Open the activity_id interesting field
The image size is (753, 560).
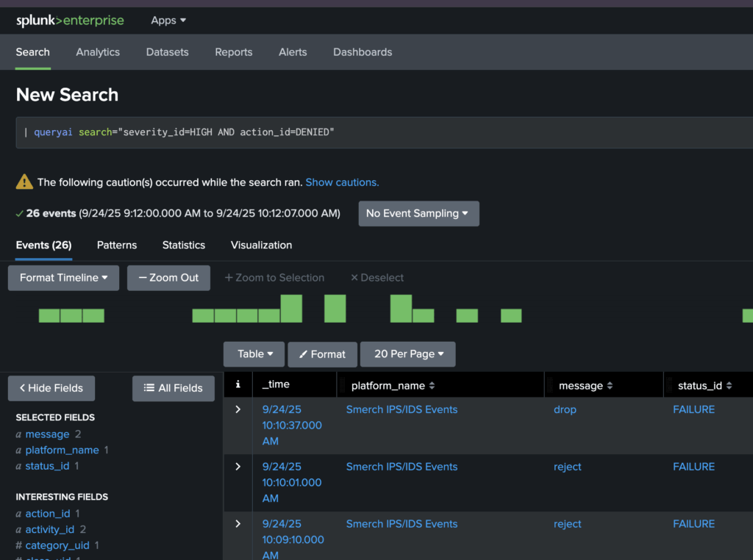coord(49,529)
